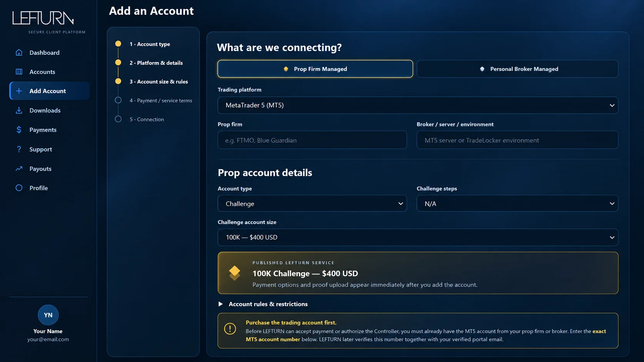644x362 pixels.
Task: Click the your@email.com text
Action: coord(48,339)
